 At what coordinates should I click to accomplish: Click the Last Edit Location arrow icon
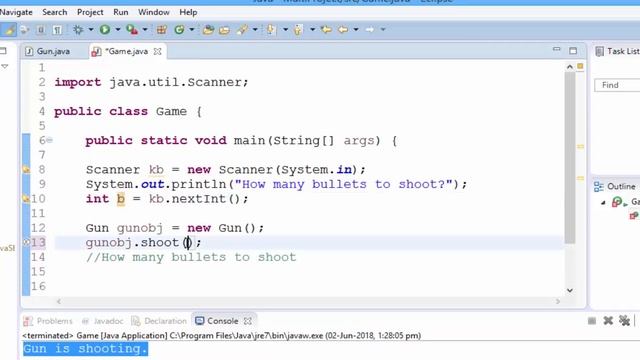326,29
